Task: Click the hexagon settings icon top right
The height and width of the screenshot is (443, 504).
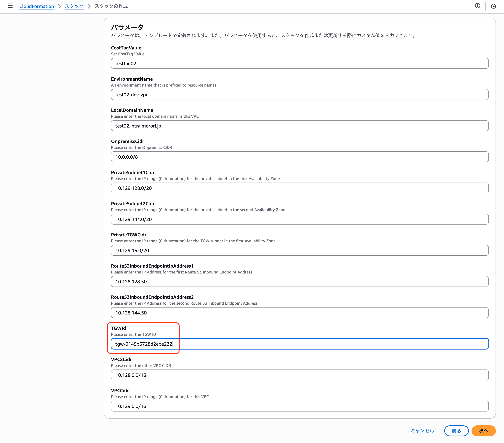Action: pyautogui.click(x=493, y=6)
